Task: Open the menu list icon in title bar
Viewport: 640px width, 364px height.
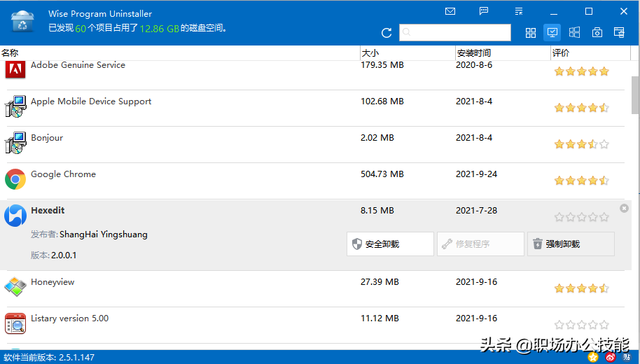Action: tap(519, 11)
